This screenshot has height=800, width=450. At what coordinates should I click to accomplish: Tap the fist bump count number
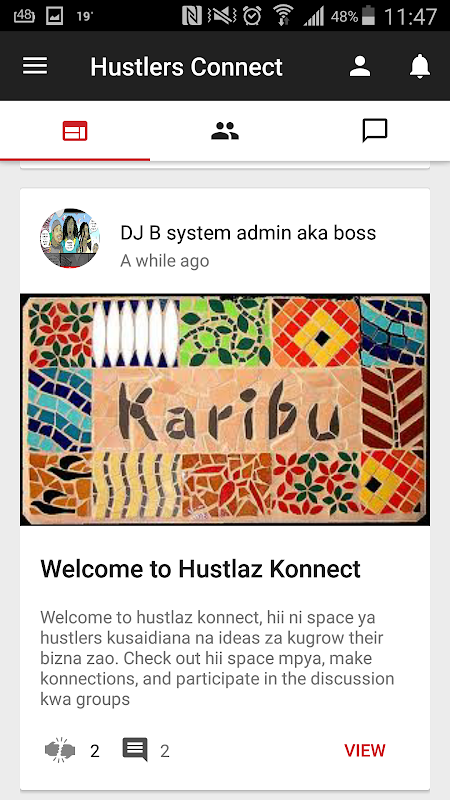[x=94, y=751]
